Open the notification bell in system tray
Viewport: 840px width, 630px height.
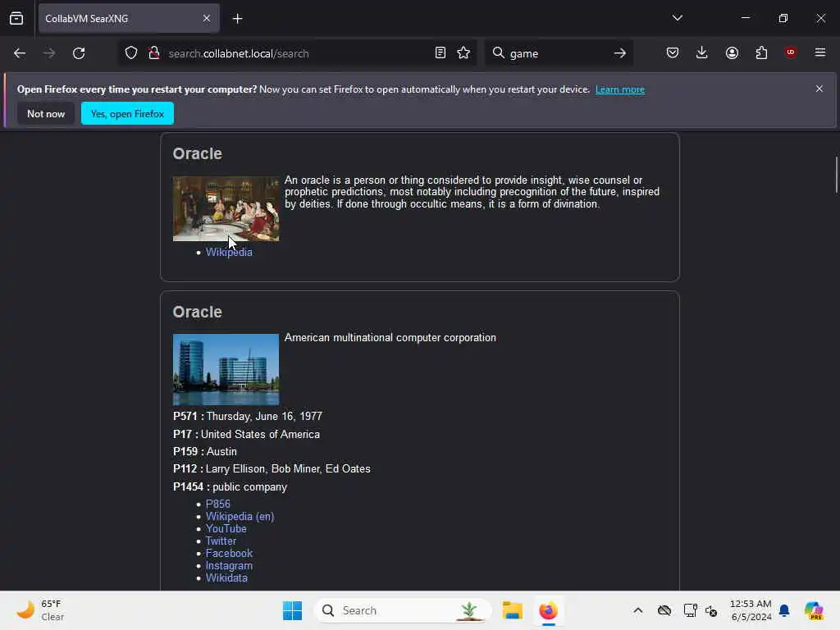tap(784, 610)
